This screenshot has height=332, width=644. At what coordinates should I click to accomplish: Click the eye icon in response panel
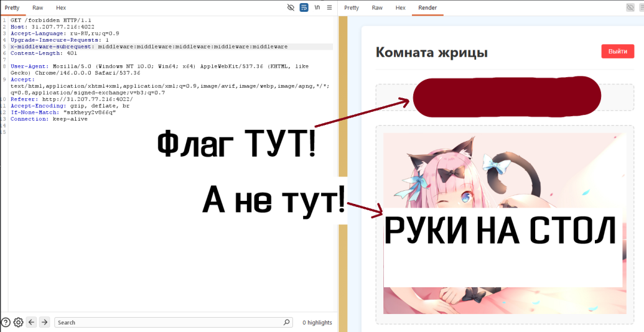click(x=630, y=7)
